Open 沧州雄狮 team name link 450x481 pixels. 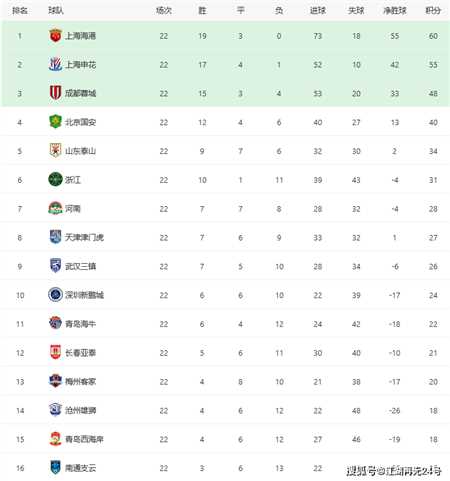click(x=80, y=410)
